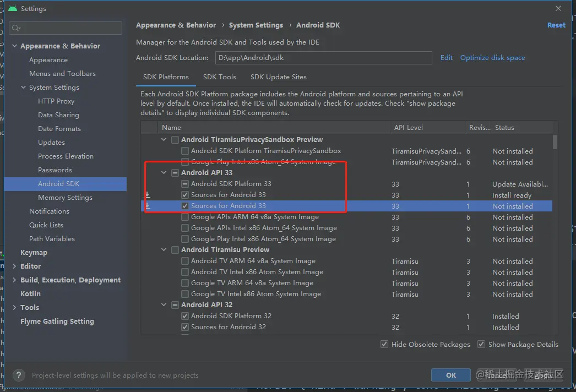The height and width of the screenshot is (392, 576).
Task: Check Google TV ARM 64 v8a System Image
Action: pyautogui.click(x=185, y=283)
